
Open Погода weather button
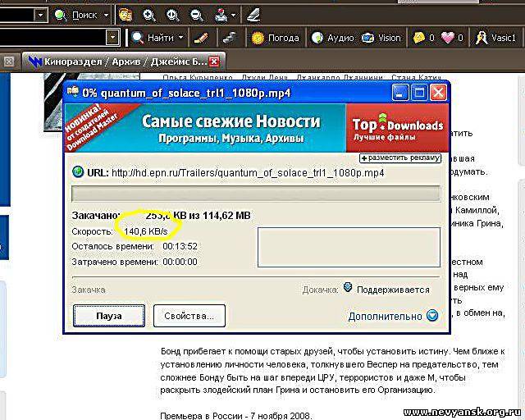(276, 38)
